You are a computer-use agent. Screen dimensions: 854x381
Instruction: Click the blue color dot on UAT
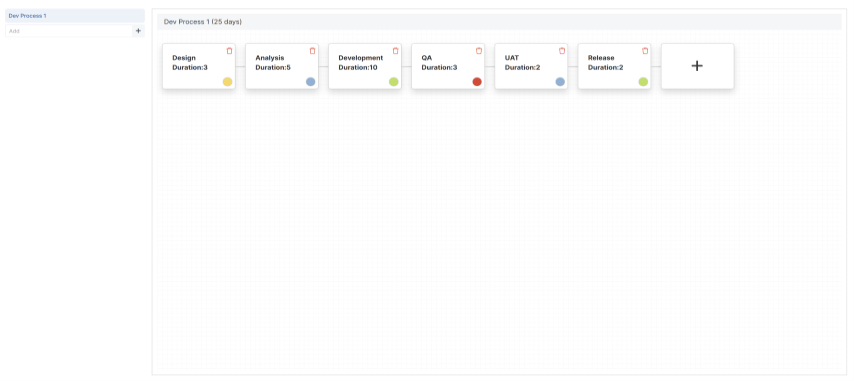[x=560, y=82]
